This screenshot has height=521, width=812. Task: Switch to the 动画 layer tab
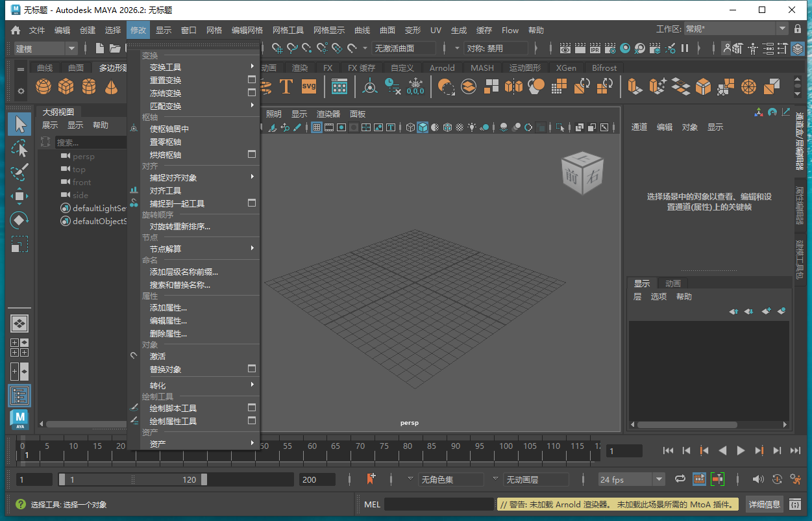[673, 283]
